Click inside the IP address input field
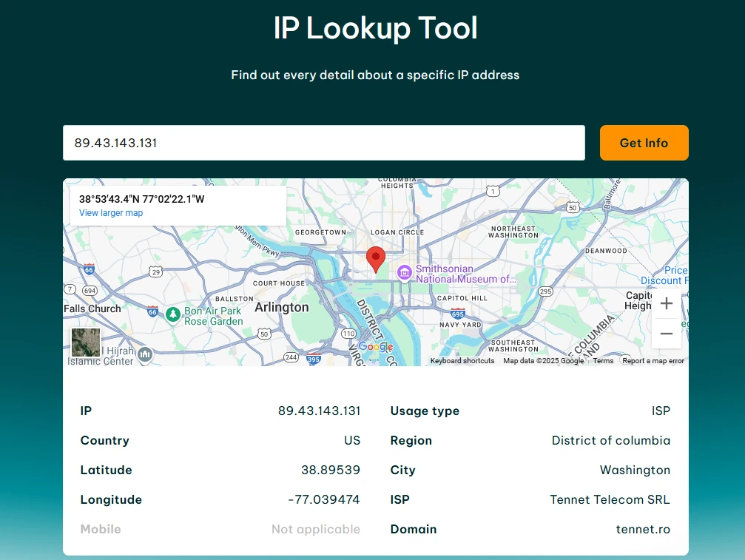 (323, 143)
